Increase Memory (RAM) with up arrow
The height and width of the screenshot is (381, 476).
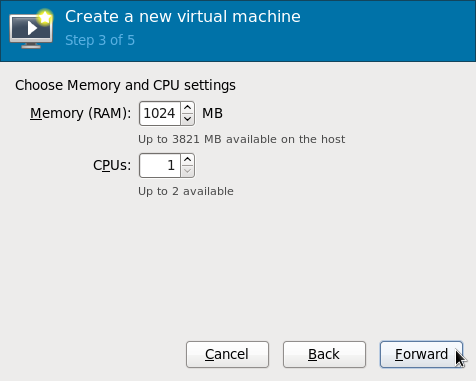pyautogui.click(x=188, y=108)
